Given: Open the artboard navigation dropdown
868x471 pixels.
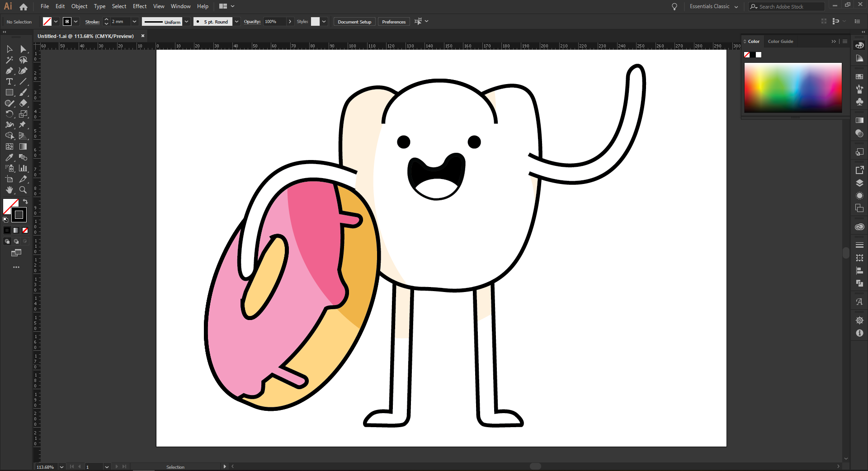Looking at the screenshot, I should tap(107, 467).
